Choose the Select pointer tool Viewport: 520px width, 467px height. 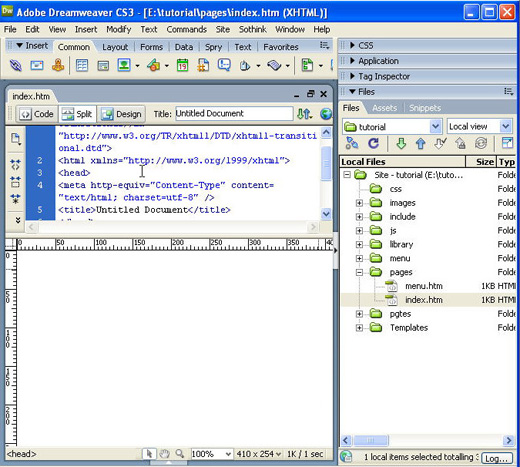tap(149, 454)
